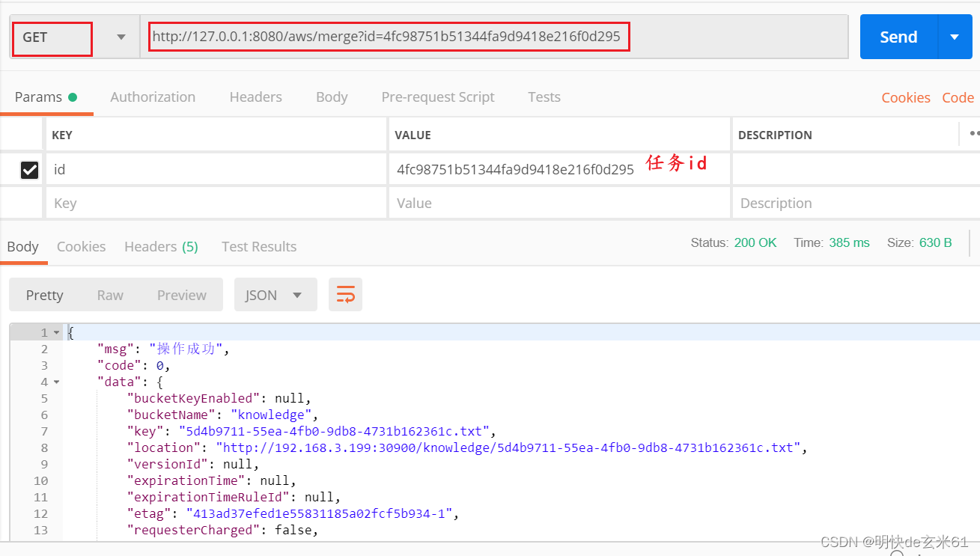This screenshot has height=556, width=980.
Task: Switch to the Params tab
Action: click(x=46, y=97)
